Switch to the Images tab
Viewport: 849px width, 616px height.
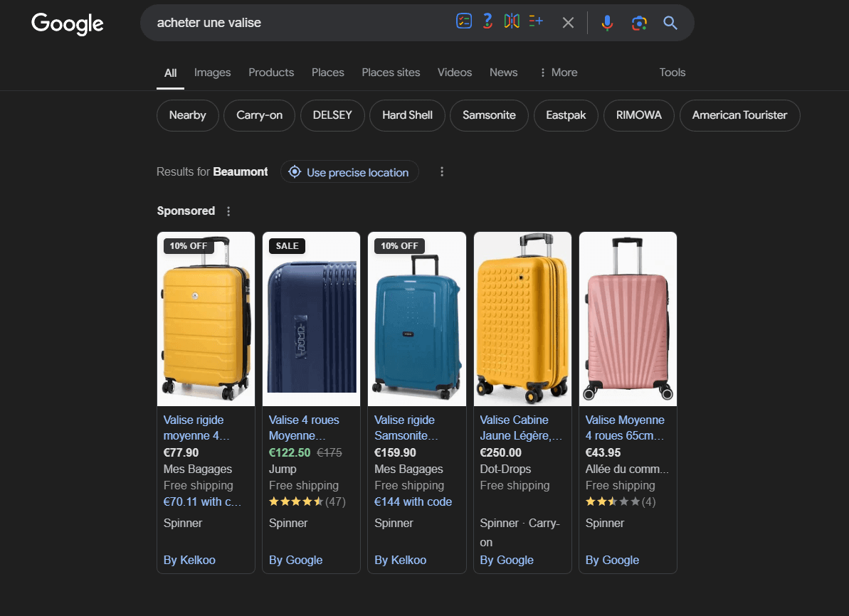point(212,73)
